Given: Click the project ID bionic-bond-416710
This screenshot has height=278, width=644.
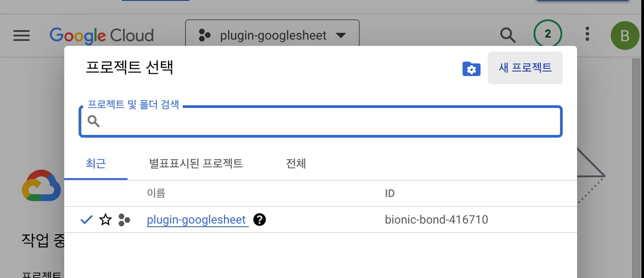Looking at the screenshot, I should coord(436,220).
